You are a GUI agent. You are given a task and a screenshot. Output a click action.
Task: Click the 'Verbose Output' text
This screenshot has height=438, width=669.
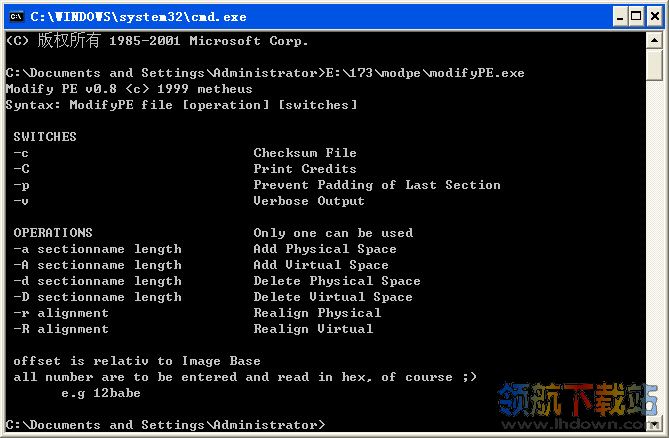click(309, 201)
